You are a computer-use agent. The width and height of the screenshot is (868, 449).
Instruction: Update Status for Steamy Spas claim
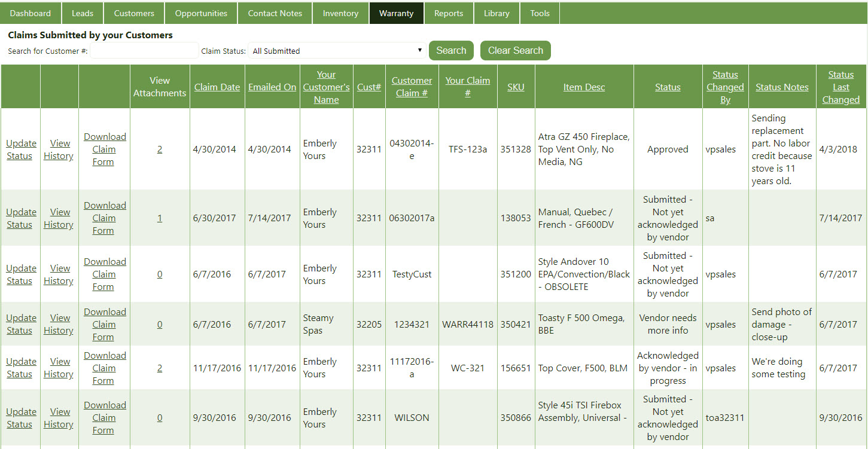click(21, 324)
